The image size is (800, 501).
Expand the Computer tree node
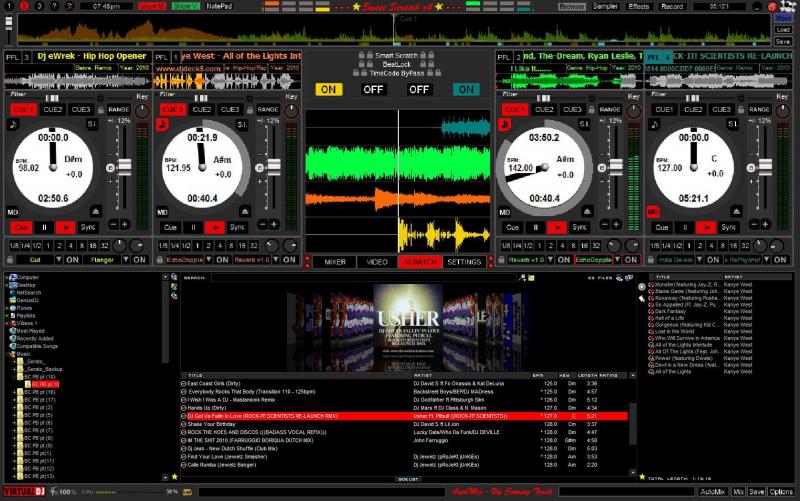coord(7,278)
